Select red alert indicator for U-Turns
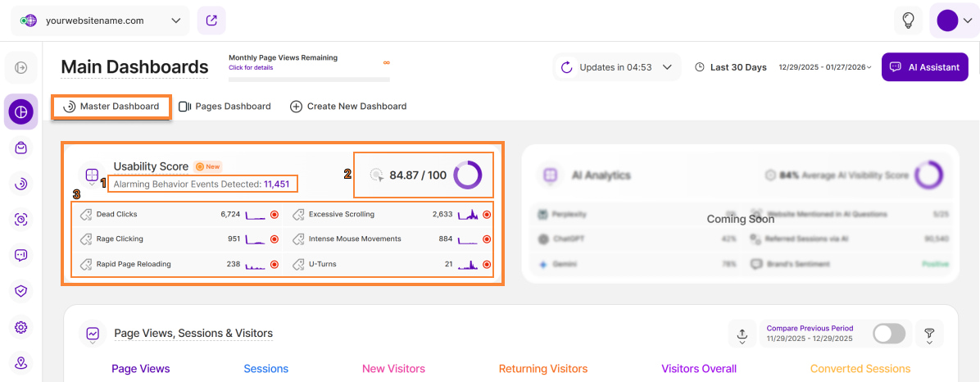980x382 pixels. click(487, 265)
